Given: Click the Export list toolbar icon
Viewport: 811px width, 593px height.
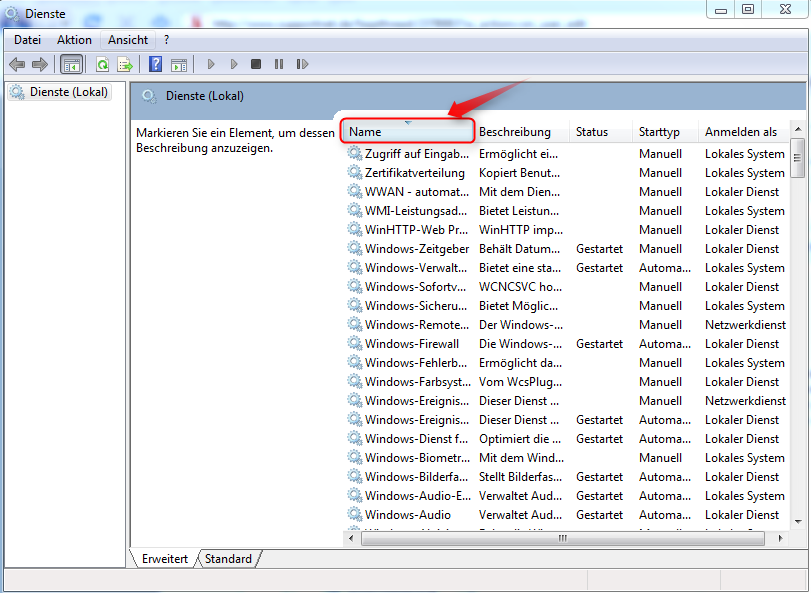Looking at the screenshot, I should click(125, 64).
